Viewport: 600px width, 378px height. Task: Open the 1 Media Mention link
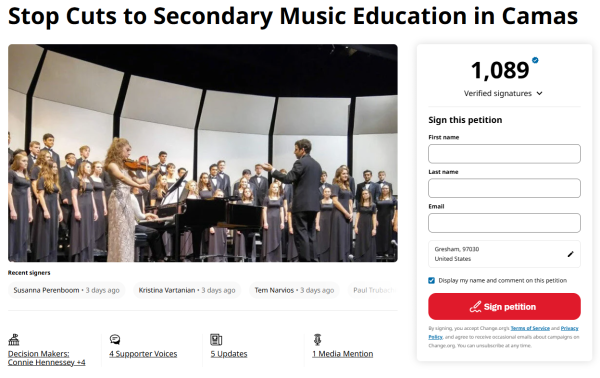342,354
